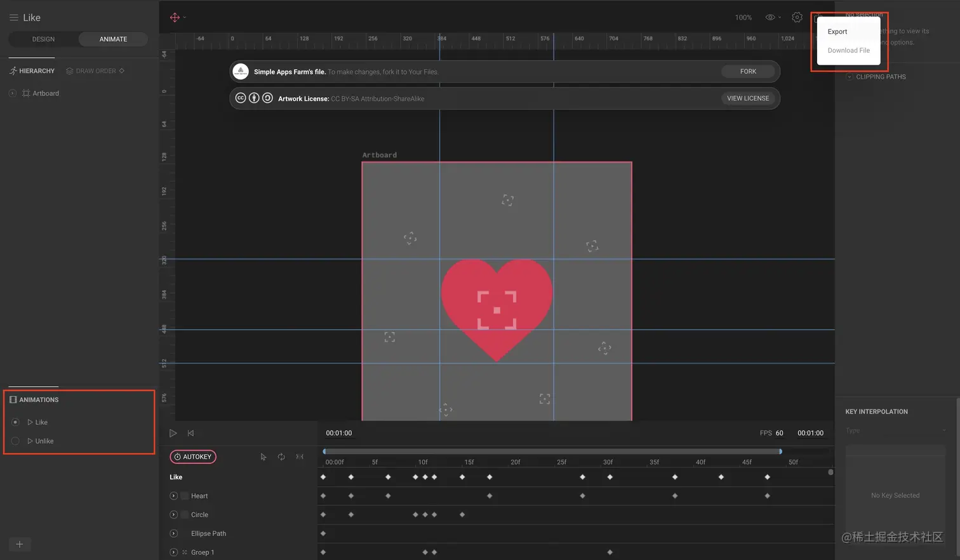Click the current time field 00:01:00

point(339,433)
